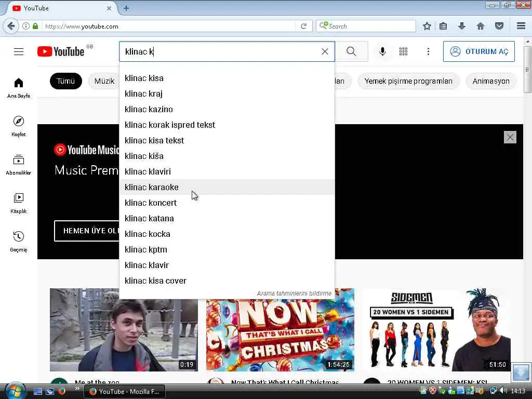Screen dimensions: 532x399
Task: Open the Firefox hamburger menu
Action: (x=521, y=26)
